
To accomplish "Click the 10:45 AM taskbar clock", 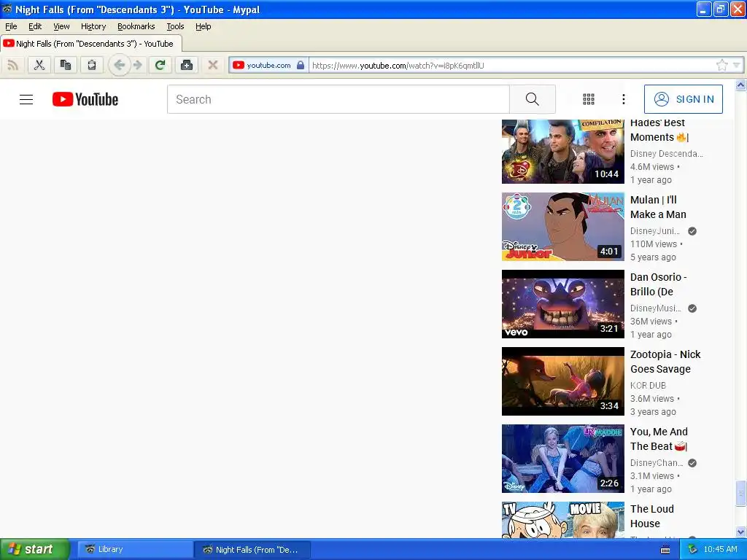I will point(720,549).
